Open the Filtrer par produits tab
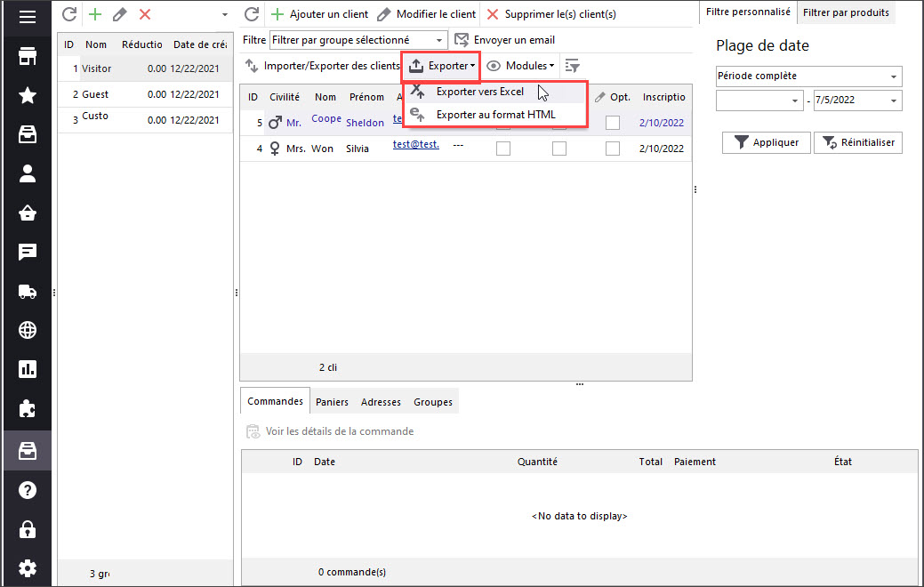This screenshot has width=924, height=587. (847, 12)
